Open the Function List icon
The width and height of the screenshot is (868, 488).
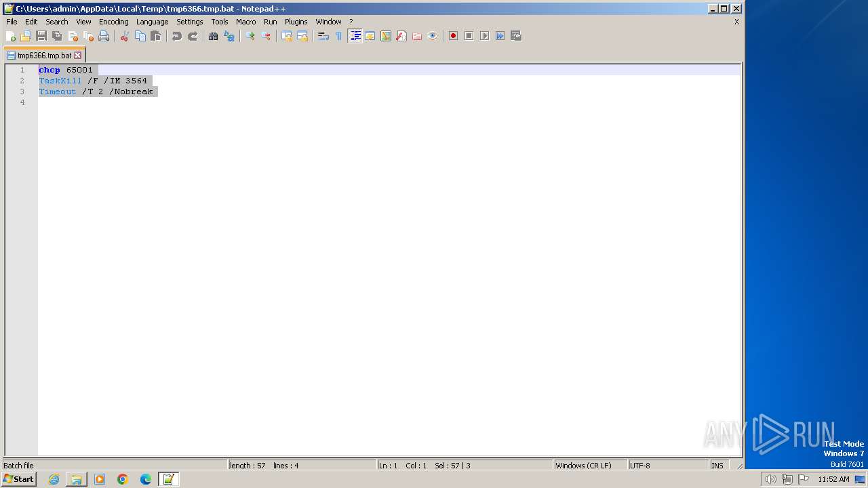coord(401,36)
